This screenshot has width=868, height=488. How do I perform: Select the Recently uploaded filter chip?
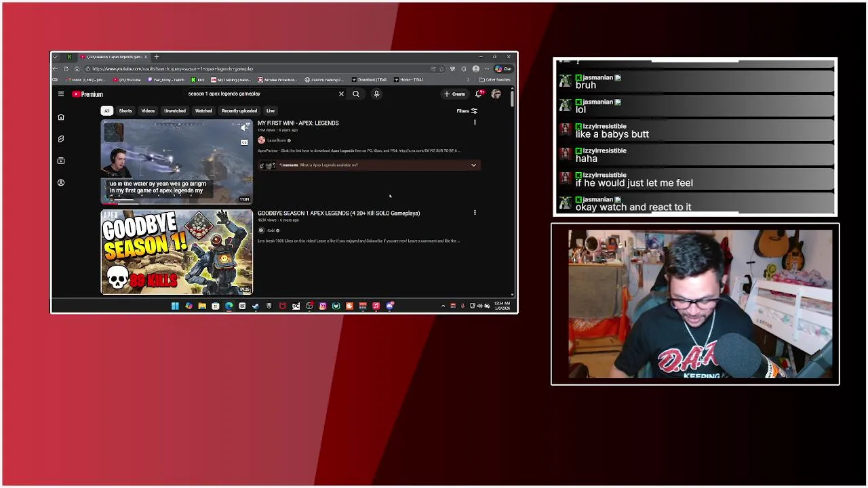pos(239,111)
